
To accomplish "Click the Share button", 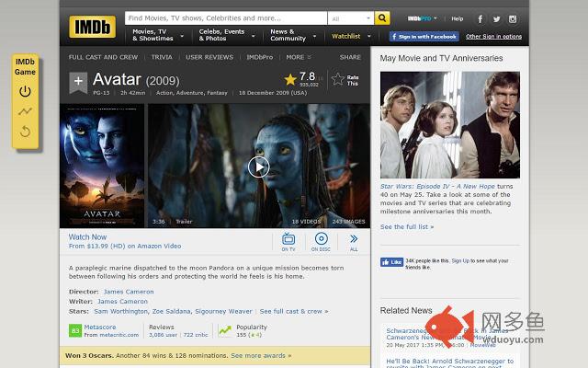I will 350,57.
